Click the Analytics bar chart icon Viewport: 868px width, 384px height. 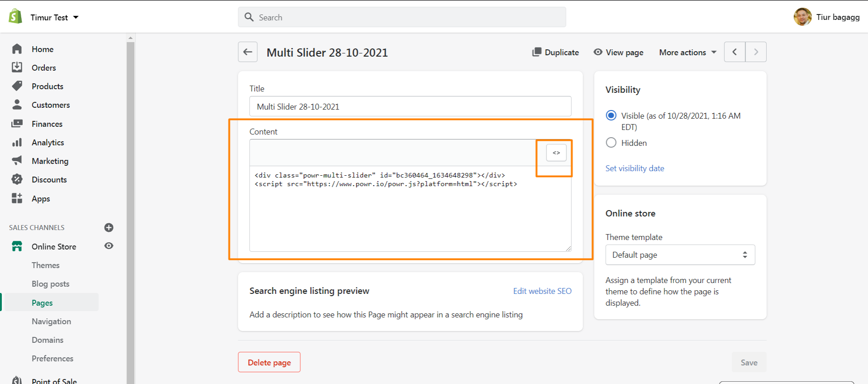click(x=17, y=142)
